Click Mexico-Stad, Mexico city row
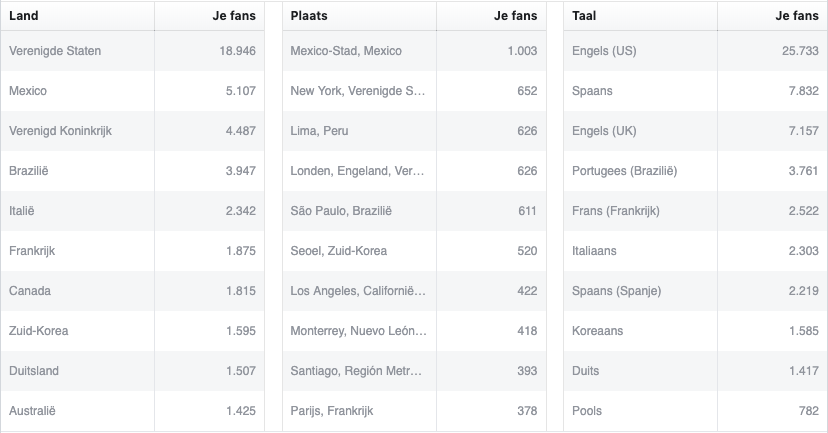The image size is (828, 433). [x=414, y=51]
